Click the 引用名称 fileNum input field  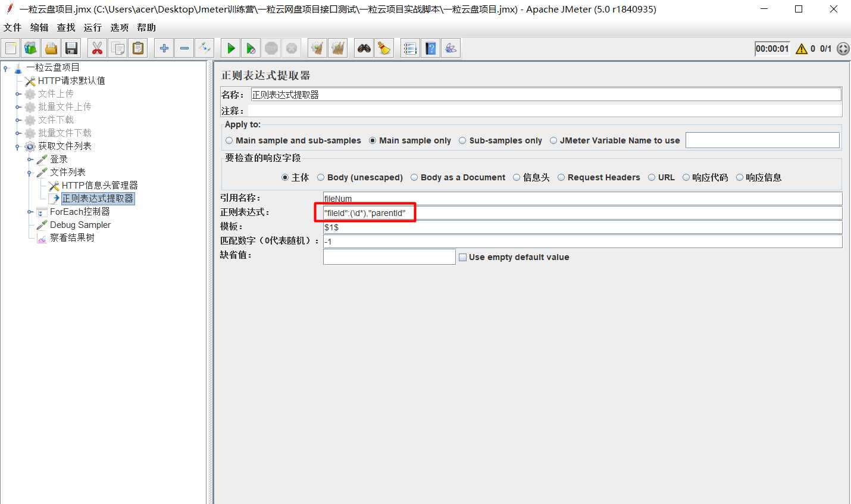click(x=583, y=198)
